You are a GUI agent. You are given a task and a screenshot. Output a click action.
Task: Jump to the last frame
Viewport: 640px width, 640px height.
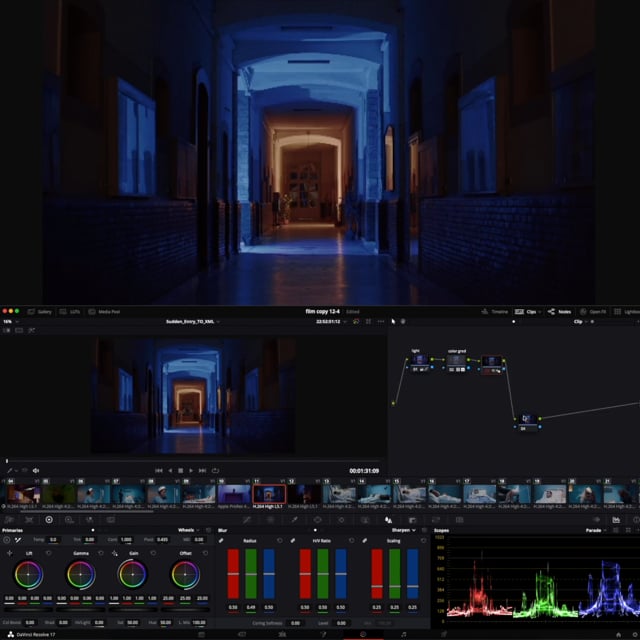click(202, 471)
